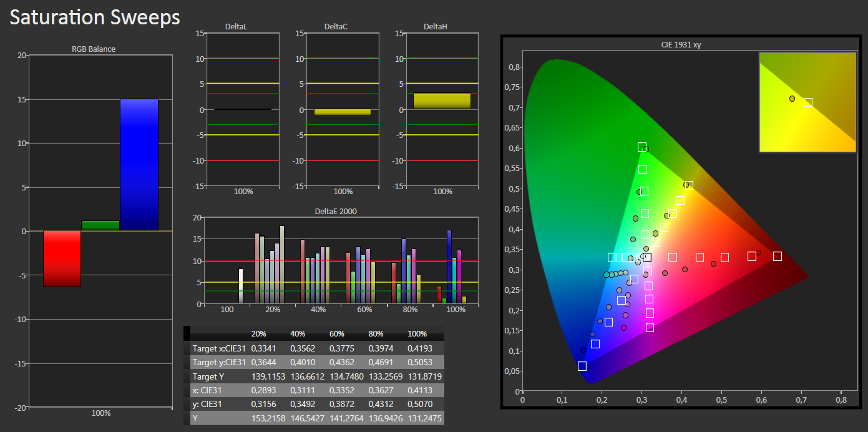Click the 20% column header in data table
The image size is (868, 432).
(x=260, y=333)
